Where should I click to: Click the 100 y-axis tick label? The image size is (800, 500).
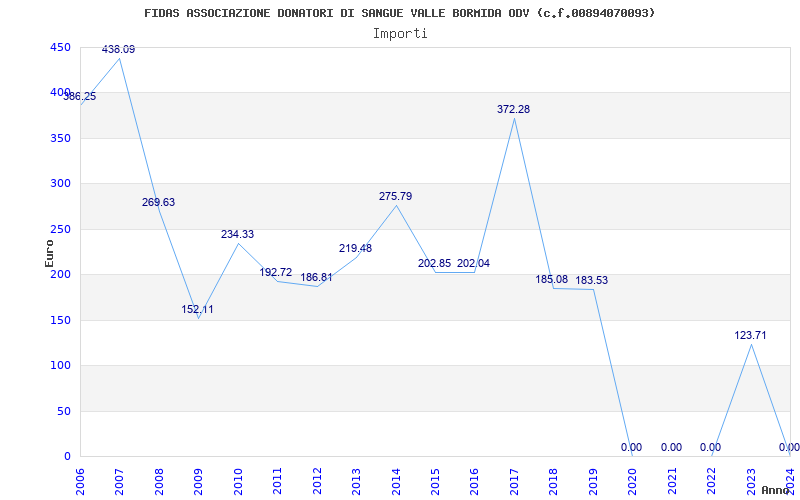[x=60, y=365]
